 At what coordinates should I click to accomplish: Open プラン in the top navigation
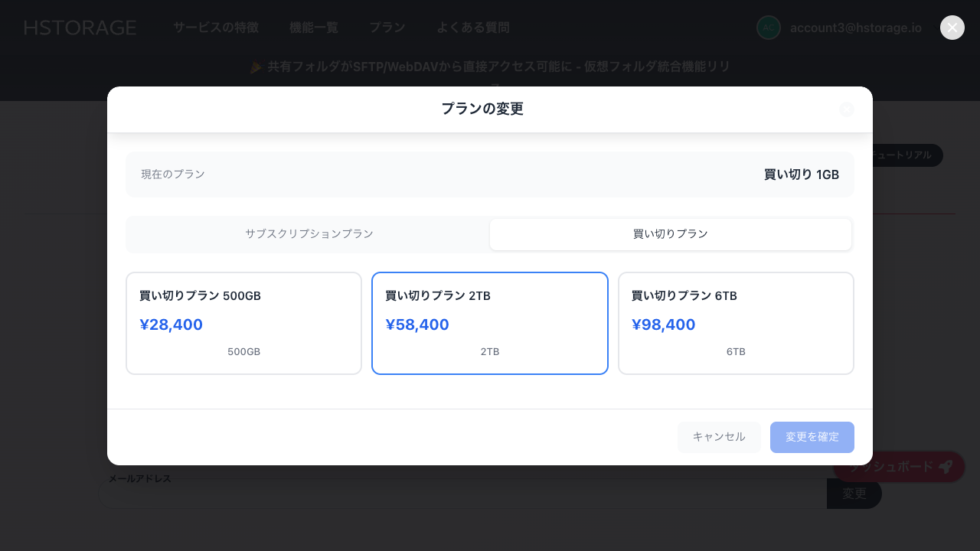[387, 28]
